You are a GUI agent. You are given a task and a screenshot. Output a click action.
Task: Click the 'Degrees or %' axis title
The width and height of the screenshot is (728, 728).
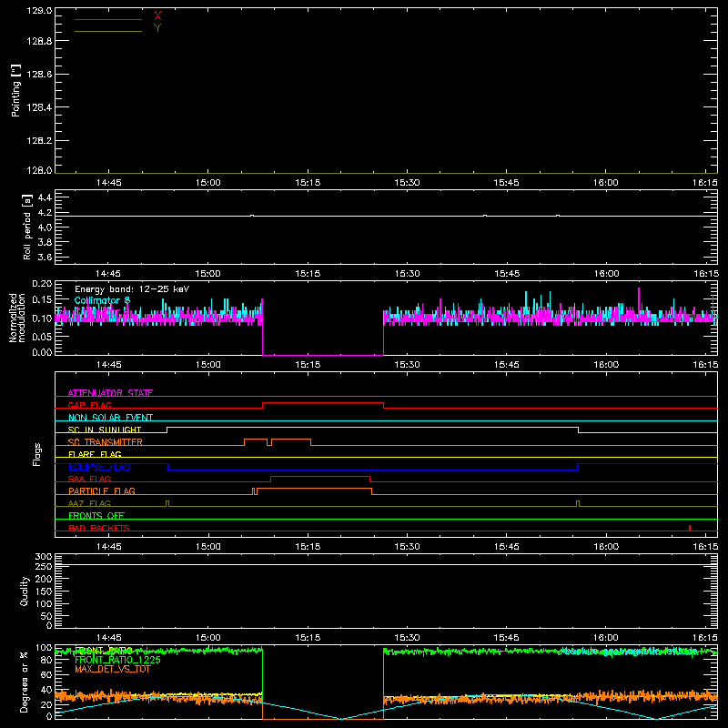[24, 682]
